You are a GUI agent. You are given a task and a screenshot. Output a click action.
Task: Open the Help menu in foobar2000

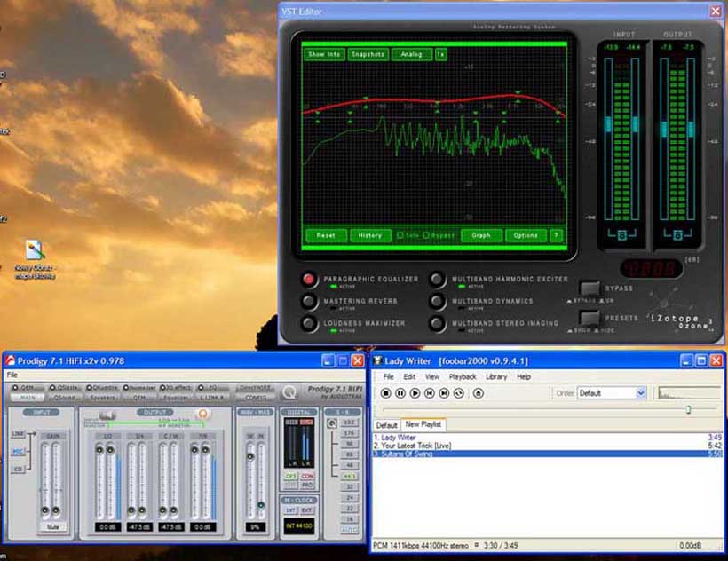[524, 376]
